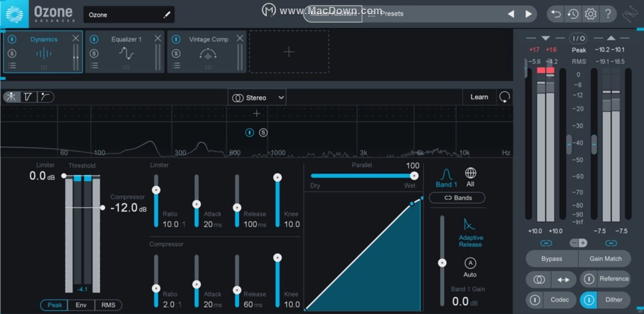
Task: Bypass the Equalizer 1 module power toggle
Action: coord(94,39)
